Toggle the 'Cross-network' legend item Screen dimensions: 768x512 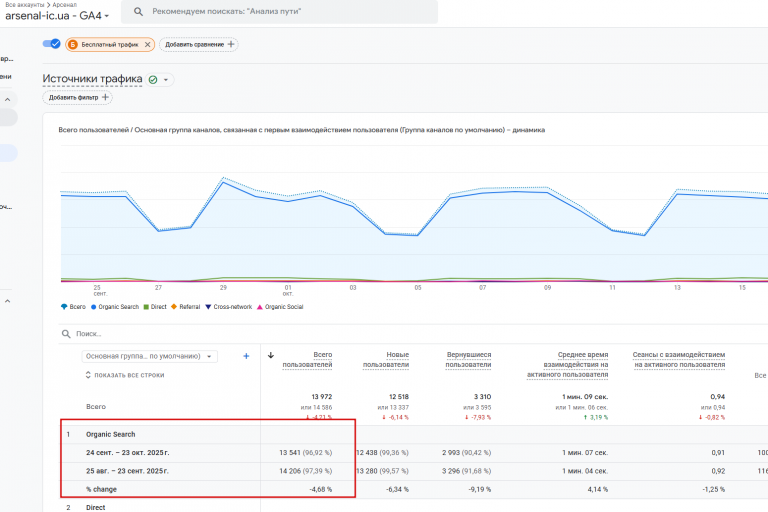click(229, 307)
